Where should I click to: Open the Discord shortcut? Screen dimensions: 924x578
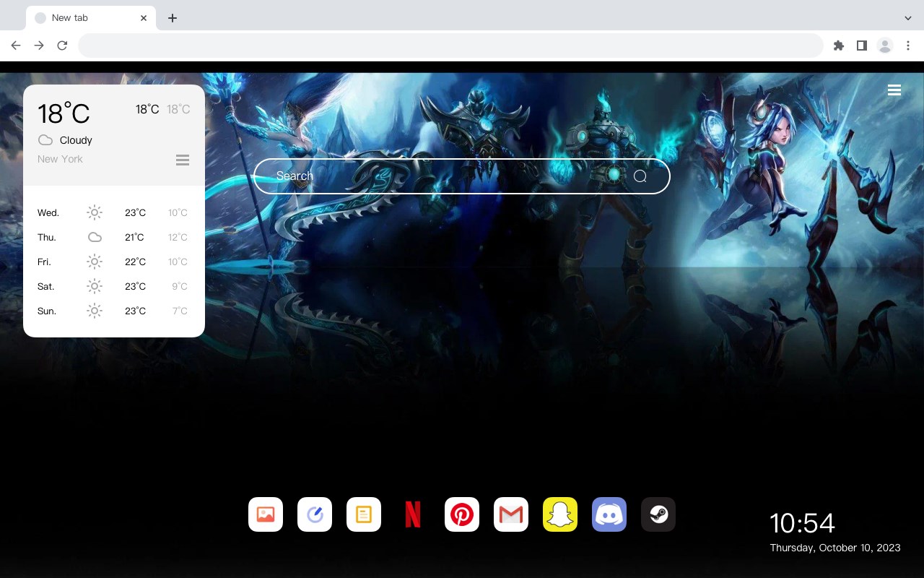pos(609,514)
